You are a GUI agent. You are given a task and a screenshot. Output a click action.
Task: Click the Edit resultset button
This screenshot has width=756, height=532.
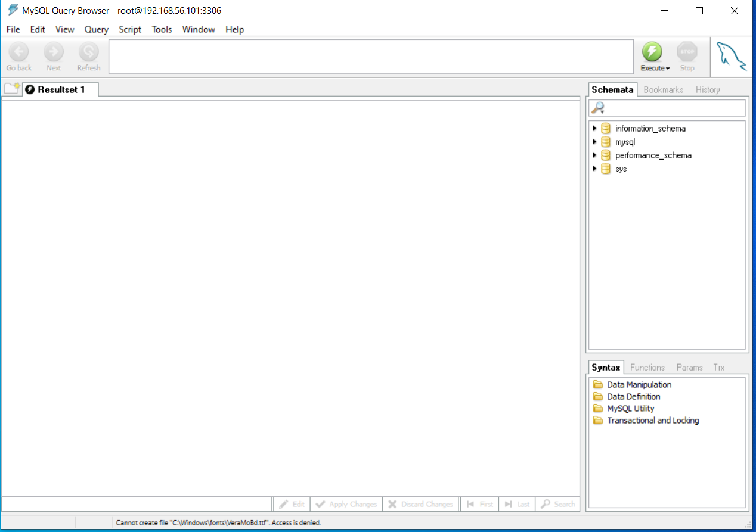point(292,504)
